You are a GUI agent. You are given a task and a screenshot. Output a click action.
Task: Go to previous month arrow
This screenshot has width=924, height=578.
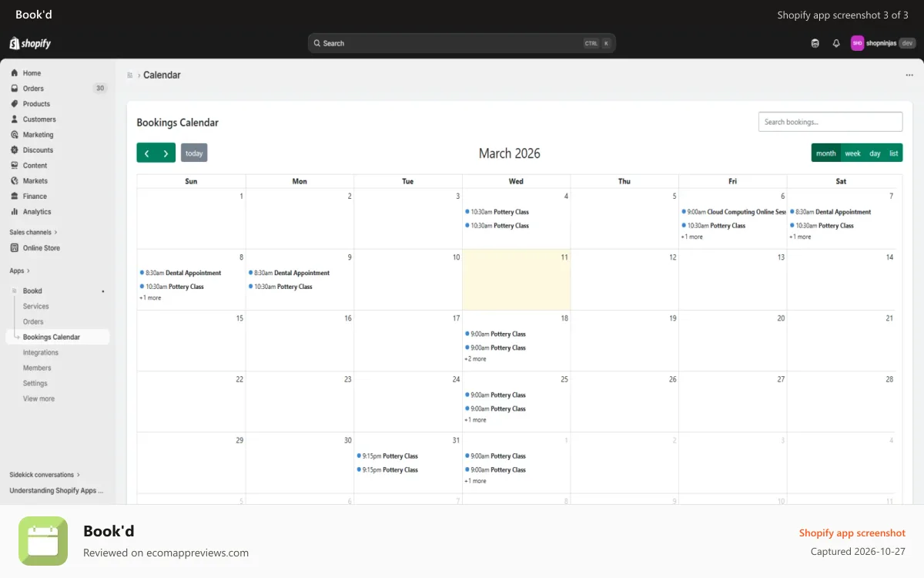(x=146, y=153)
